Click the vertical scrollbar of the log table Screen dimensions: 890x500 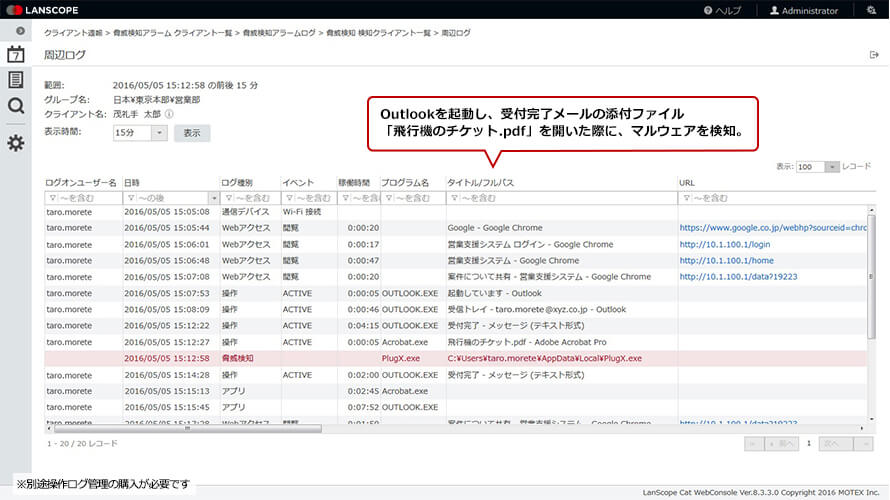click(x=871, y=277)
